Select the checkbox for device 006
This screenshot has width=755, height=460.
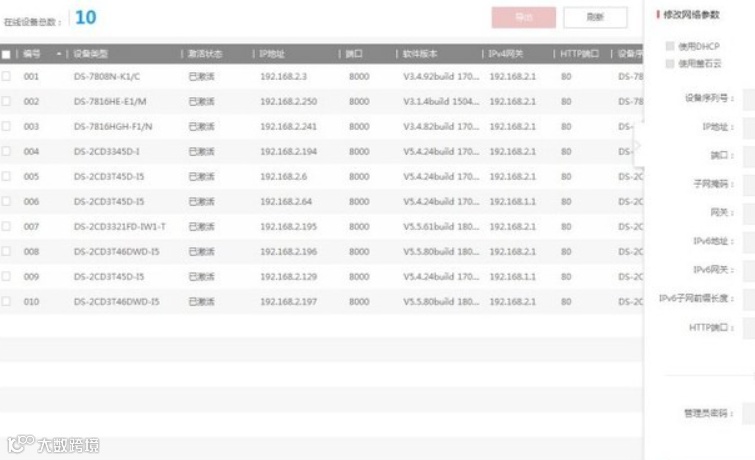[6, 201]
